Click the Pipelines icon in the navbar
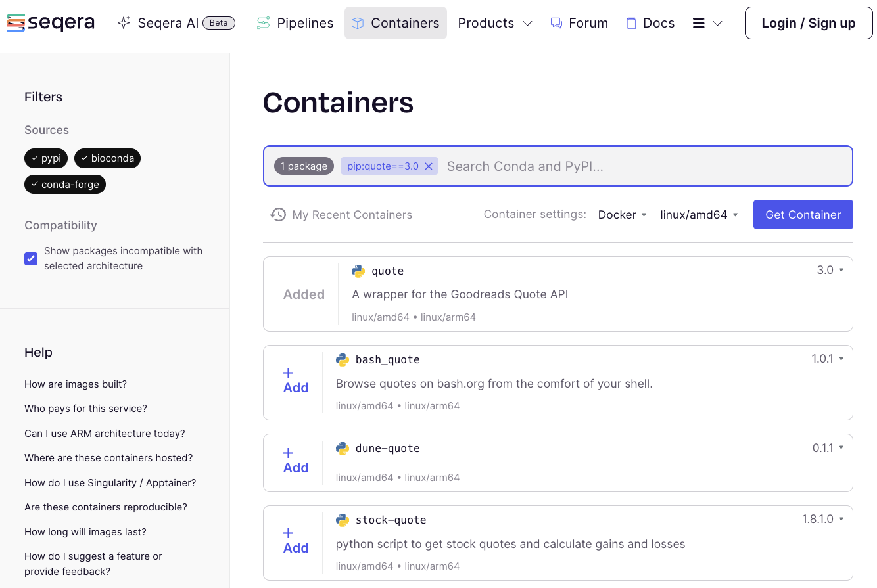Image resolution: width=877 pixels, height=588 pixels. tap(263, 22)
